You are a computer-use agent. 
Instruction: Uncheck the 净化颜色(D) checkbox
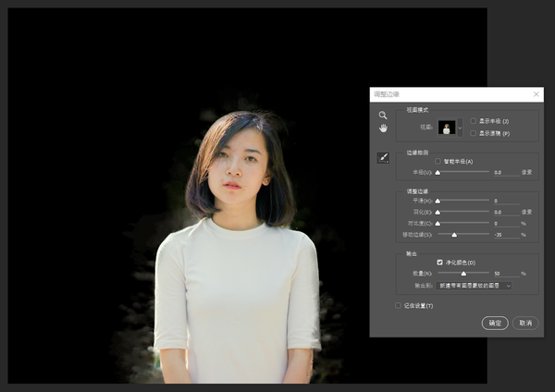pos(439,263)
